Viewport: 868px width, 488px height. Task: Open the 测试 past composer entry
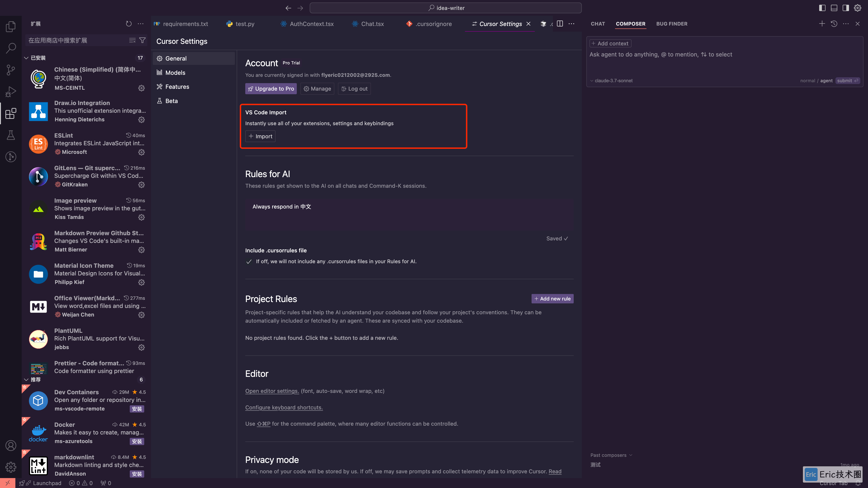tap(595, 465)
